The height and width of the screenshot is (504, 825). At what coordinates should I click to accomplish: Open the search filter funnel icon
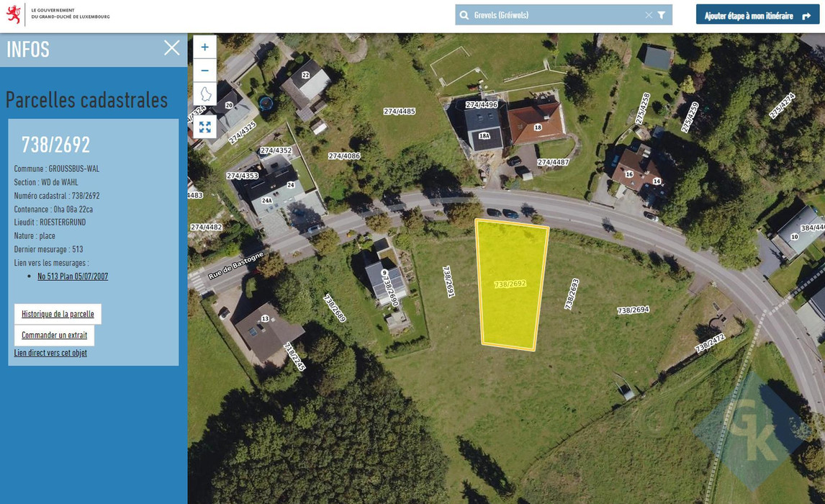pos(662,15)
